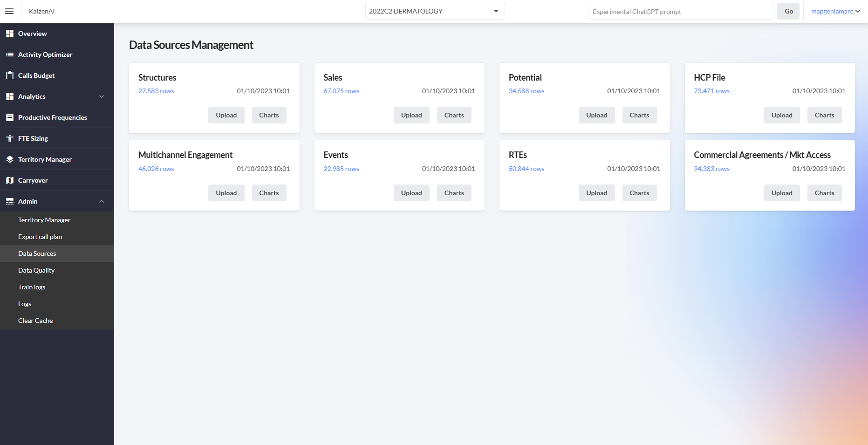Click the Overview dashboard icon
Screen dimensions: 868x445
[x=10, y=34]
